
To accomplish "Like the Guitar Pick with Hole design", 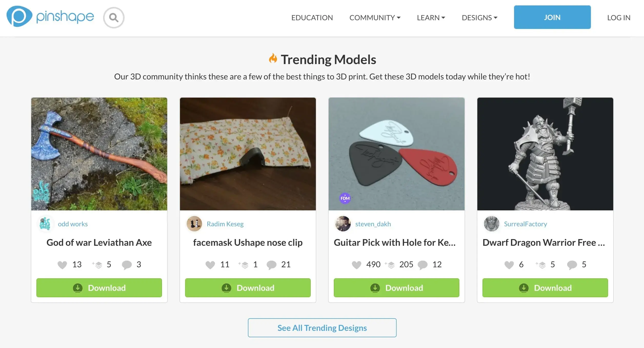I will 356,265.
